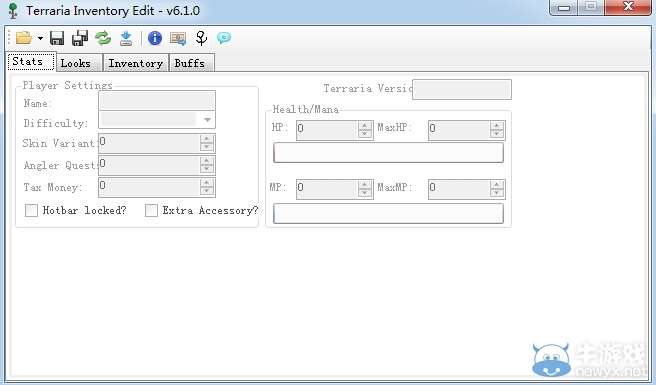This screenshot has height=385, width=656.
Task: Open the blue info about icon
Action: pos(155,38)
